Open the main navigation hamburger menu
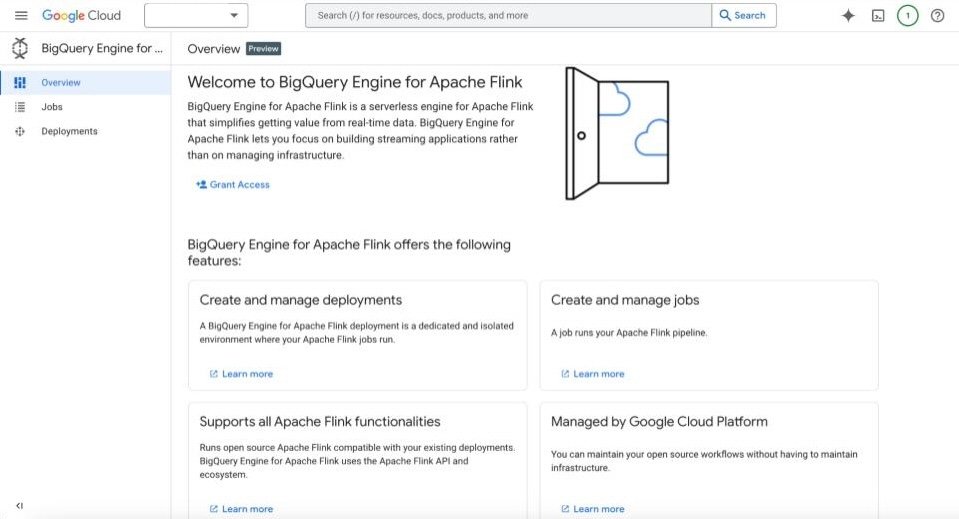The height and width of the screenshot is (519, 959). point(21,15)
